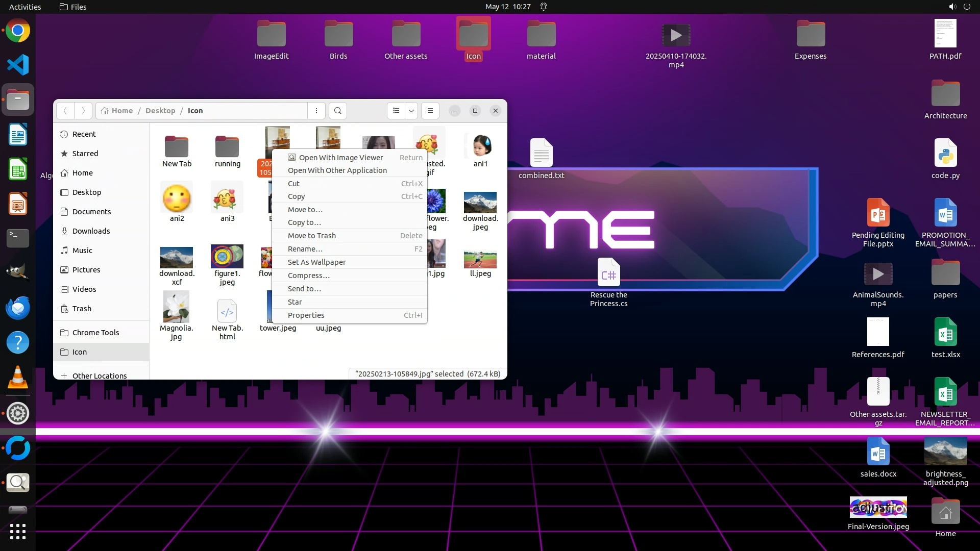
Task: Open Properties from the context menu
Action: [306, 315]
